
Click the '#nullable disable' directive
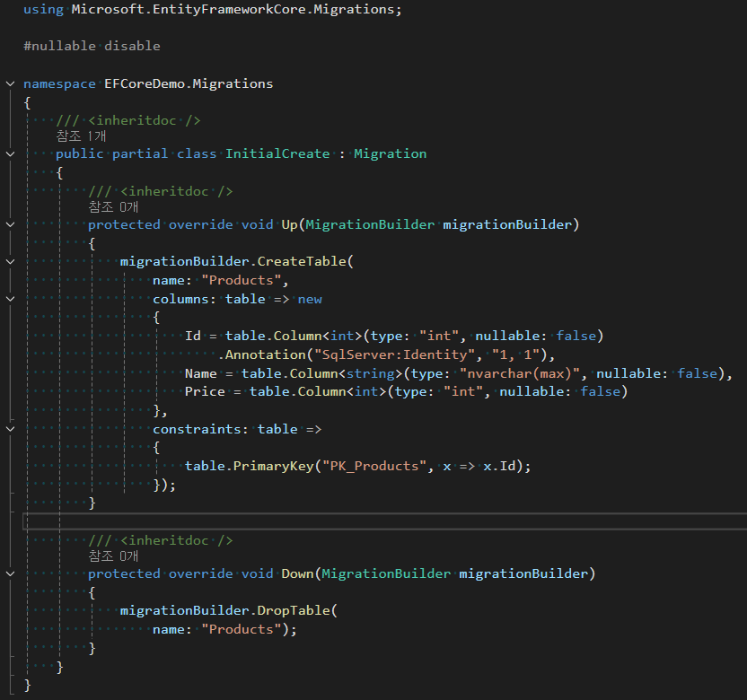coord(92,46)
